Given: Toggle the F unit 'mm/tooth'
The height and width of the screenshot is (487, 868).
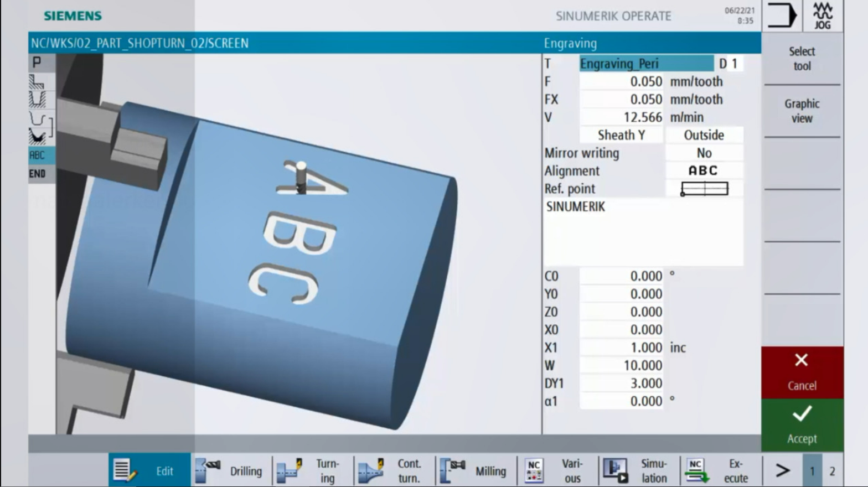Looking at the screenshot, I should point(696,81).
